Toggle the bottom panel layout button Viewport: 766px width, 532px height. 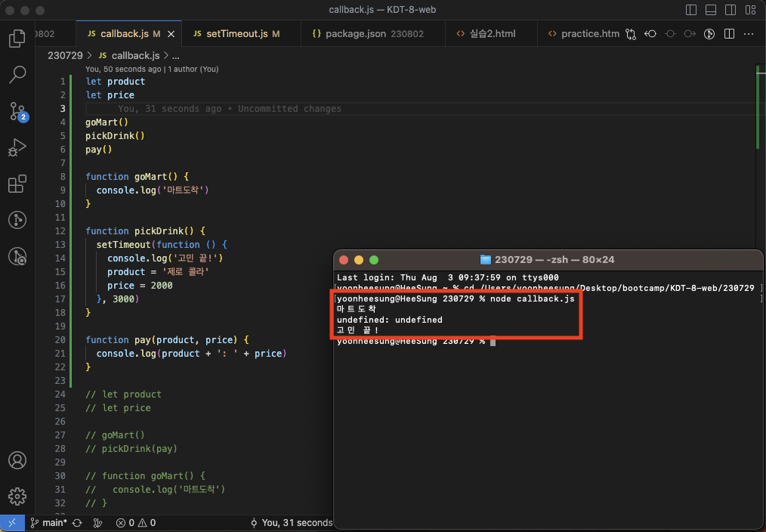[711, 10]
